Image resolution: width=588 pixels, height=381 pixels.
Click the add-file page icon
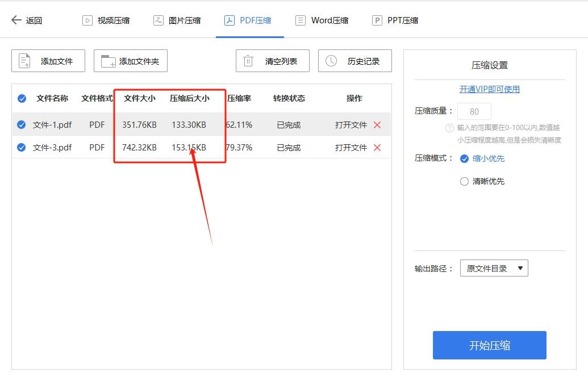pos(24,61)
